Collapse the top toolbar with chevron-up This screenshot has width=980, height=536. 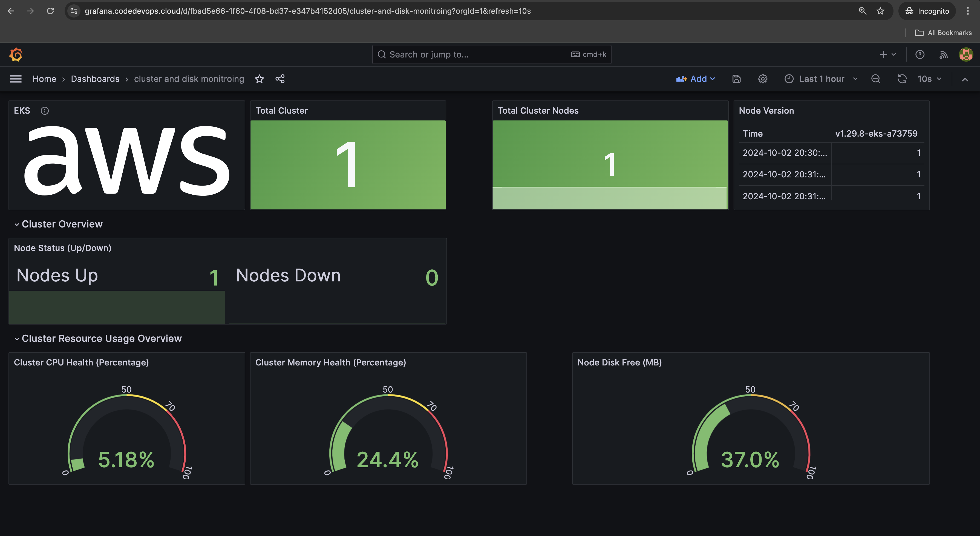(965, 79)
